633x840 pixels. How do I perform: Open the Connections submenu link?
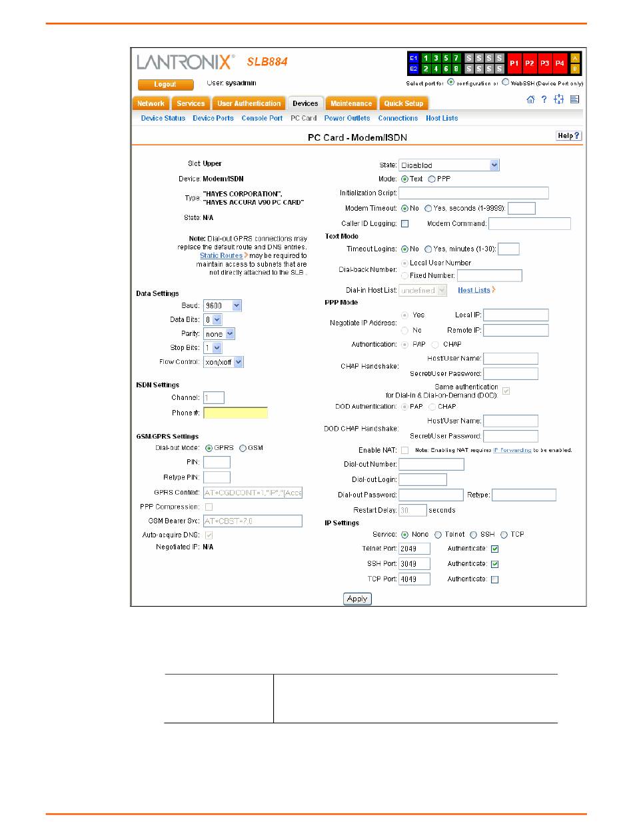[x=398, y=118]
